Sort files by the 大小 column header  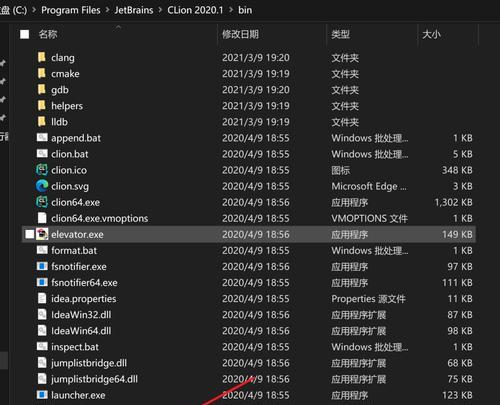(431, 34)
